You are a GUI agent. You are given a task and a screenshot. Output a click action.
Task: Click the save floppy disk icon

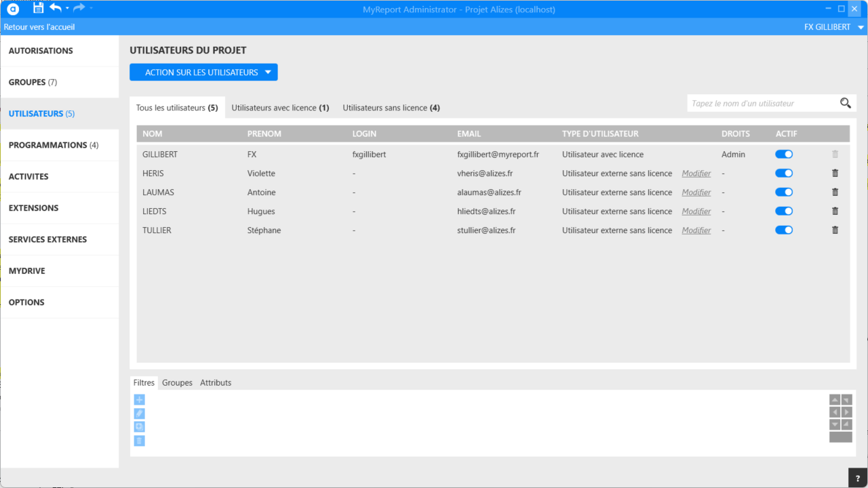38,8
